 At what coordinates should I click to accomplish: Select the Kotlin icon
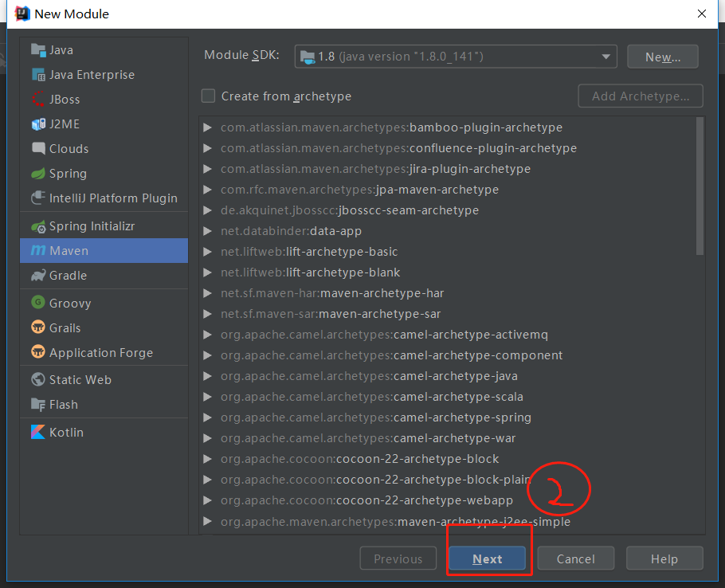pos(38,432)
